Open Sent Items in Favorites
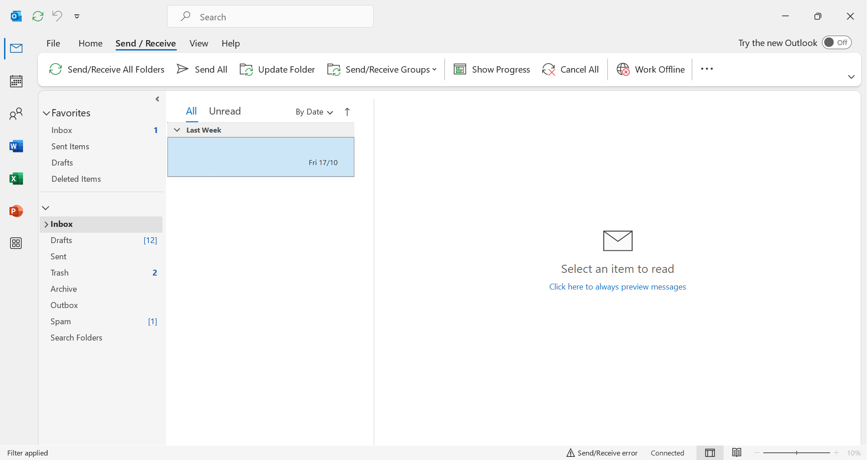 coord(102,147)
